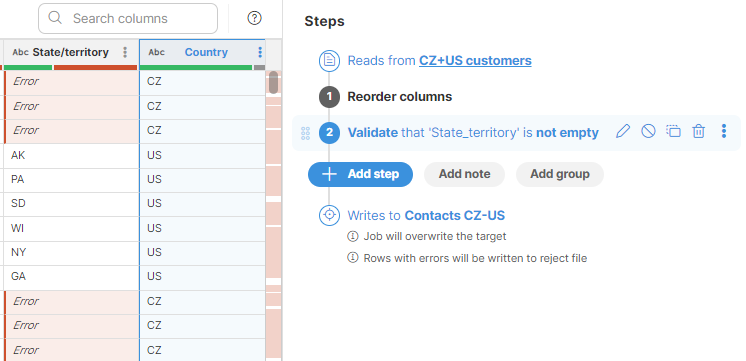Image resolution: width=746 pixels, height=361 pixels.
Task: Select the Reorder columns step
Action: (x=400, y=97)
